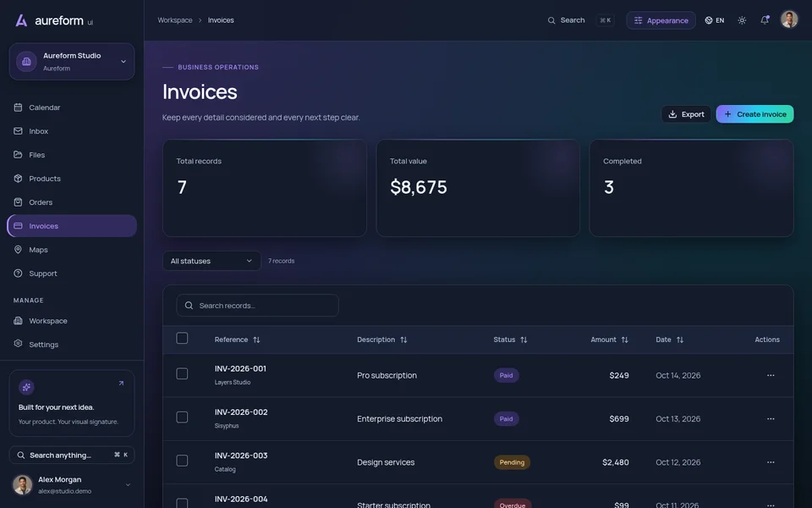The image size is (812, 508).
Task: Click the user avatar in top bar
Action: pos(789,20)
